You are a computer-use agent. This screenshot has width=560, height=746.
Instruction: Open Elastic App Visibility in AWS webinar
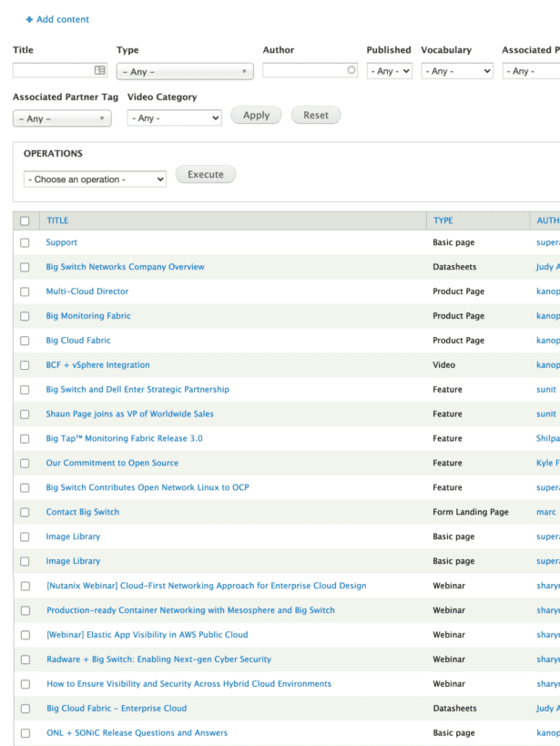tap(147, 635)
